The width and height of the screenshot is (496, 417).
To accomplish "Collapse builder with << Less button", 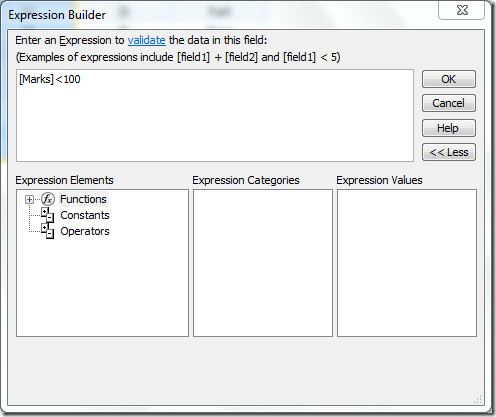I will coord(449,152).
